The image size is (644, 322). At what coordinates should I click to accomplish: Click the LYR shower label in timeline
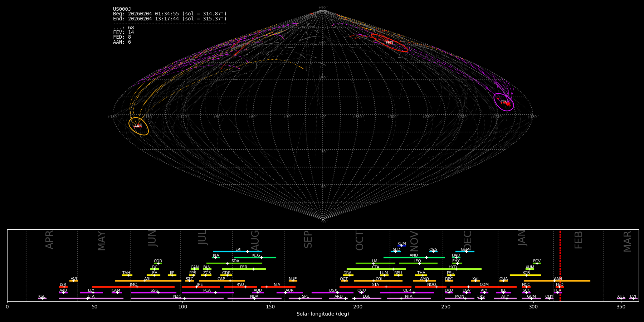[63, 285]
